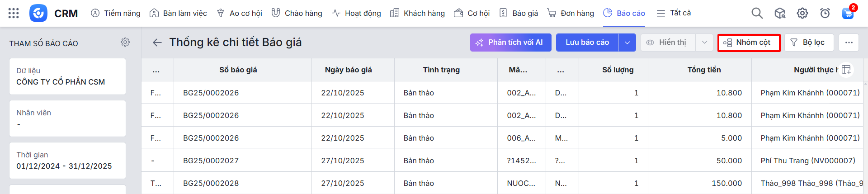Open the Tất cả menu
The image size is (868, 194).
[674, 13]
